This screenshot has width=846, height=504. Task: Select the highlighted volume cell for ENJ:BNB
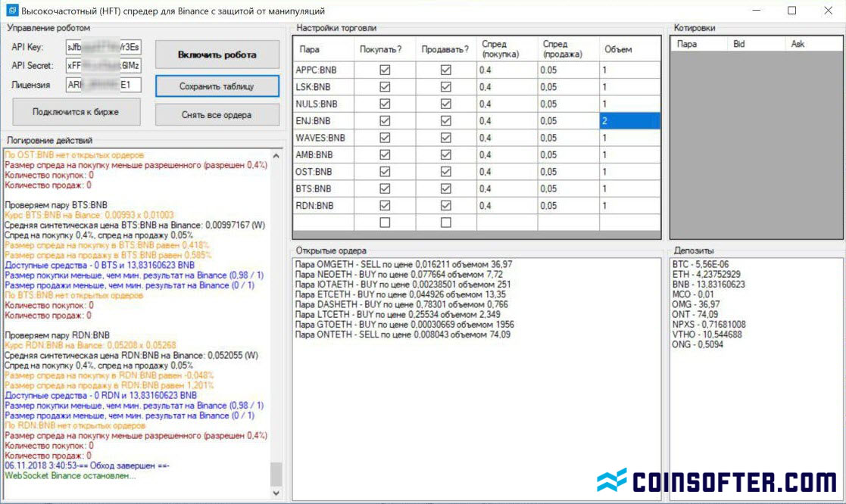coord(629,121)
